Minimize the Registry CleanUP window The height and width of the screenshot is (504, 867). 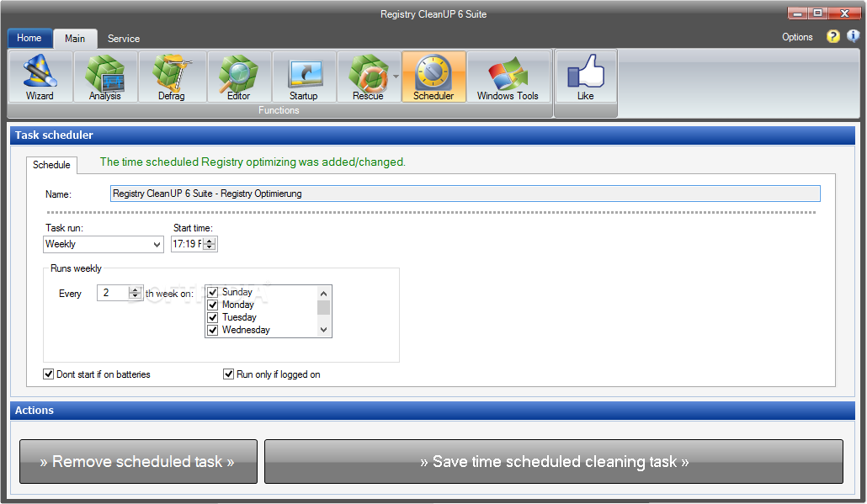797,13
